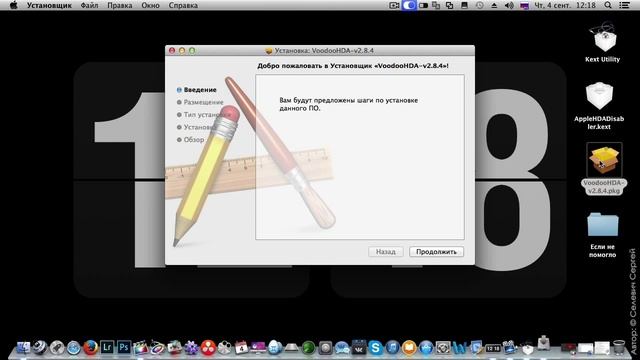Image resolution: width=640 pixels, height=360 pixels.
Task: Open iTunes from the dock
Action: click(x=392, y=348)
